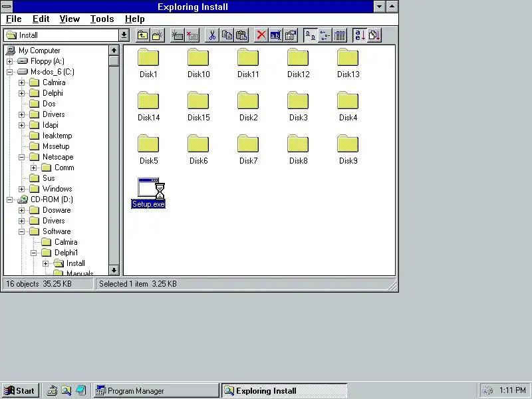Switch to large icons view
Viewport: 532px width, 399px height.
311,35
